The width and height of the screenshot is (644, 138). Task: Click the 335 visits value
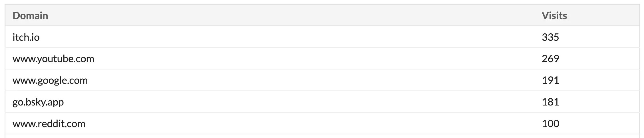coord(550,37)
